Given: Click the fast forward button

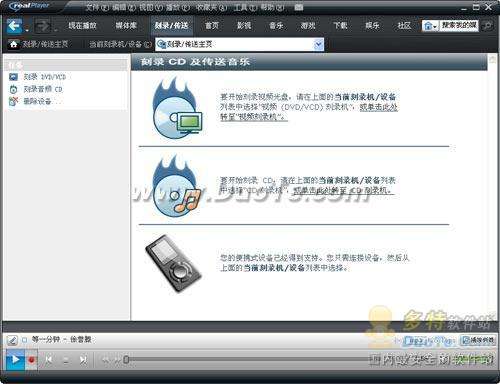Looking at the screenshot, I should 117,360.
